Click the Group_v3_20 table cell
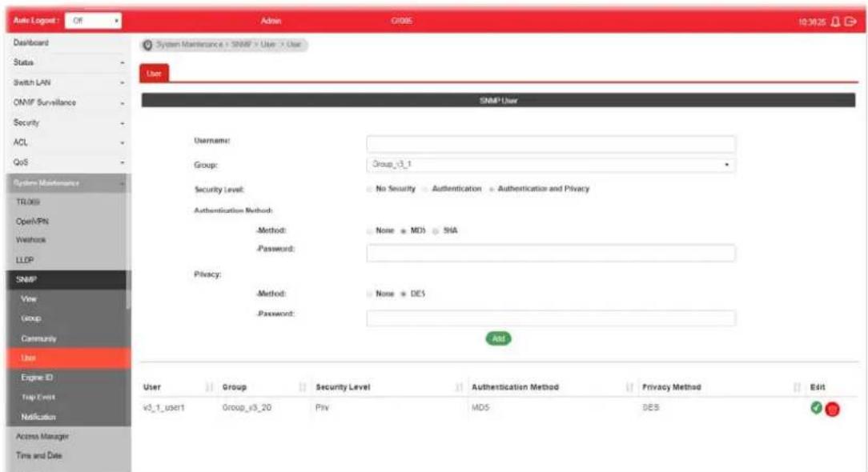 click(x=247, y=408)
